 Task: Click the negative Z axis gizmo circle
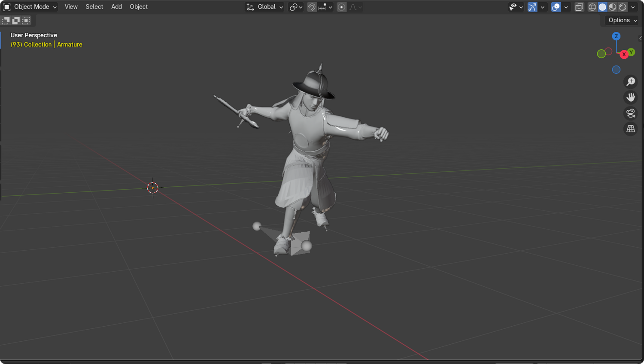tap(616, 70)
